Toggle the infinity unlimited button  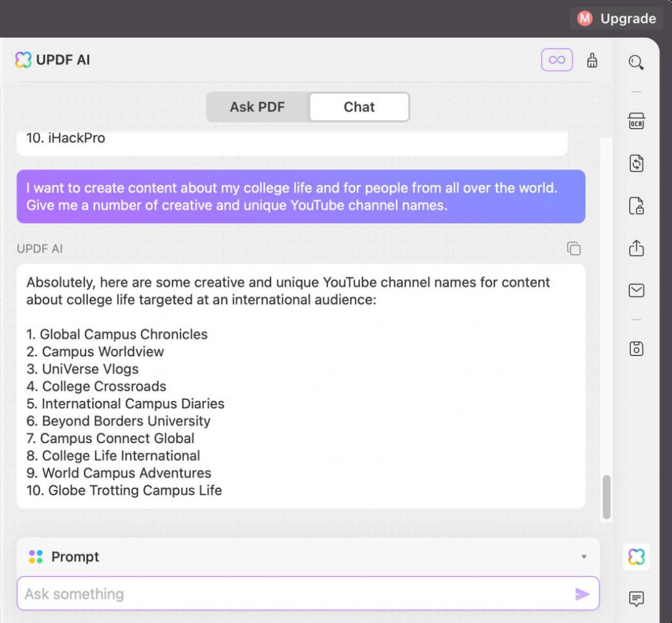(556, 60)
